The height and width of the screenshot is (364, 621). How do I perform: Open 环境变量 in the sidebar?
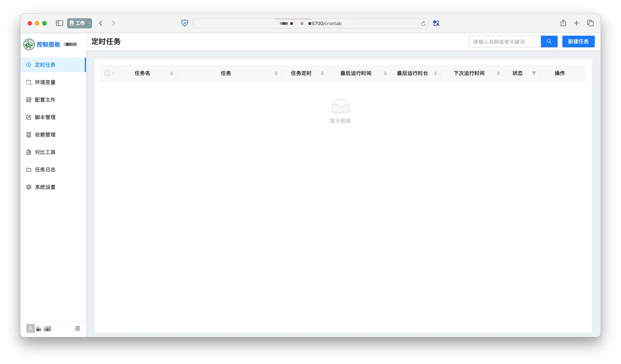click(45, 82)
